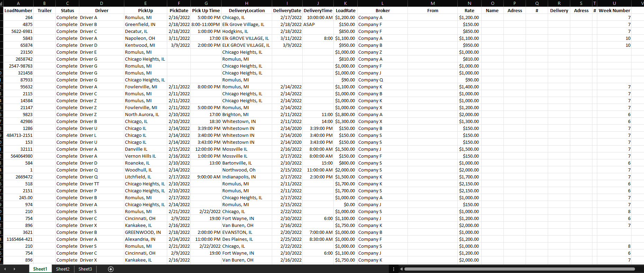Image resolution: width=644 pixels, height=273 pixels.
Task: Select column B header
Action: pyautogui.click(x=44, y=3)
